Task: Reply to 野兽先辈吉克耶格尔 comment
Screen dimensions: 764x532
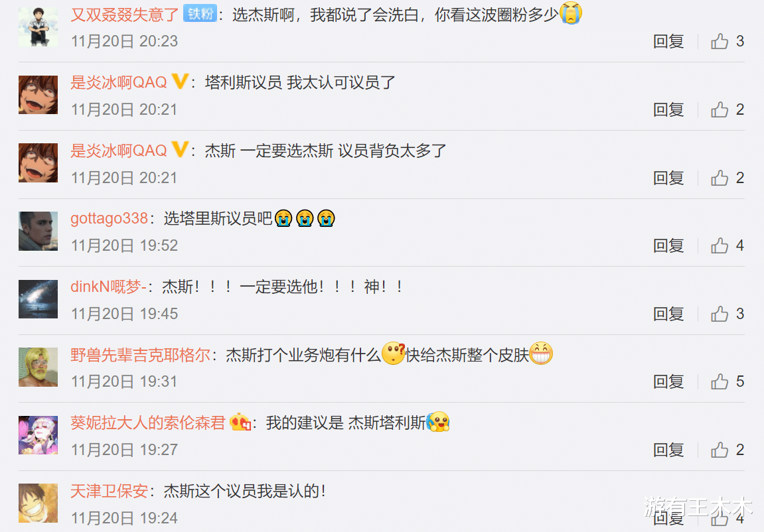Action: (x=668, y=381)
